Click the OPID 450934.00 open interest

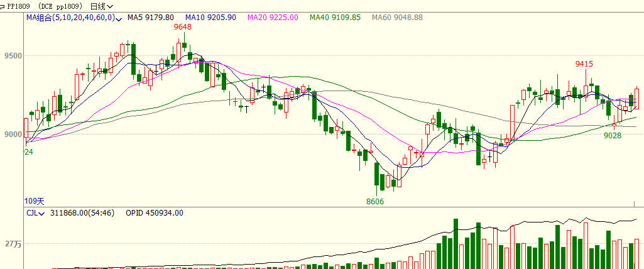(x=155, y=212)
